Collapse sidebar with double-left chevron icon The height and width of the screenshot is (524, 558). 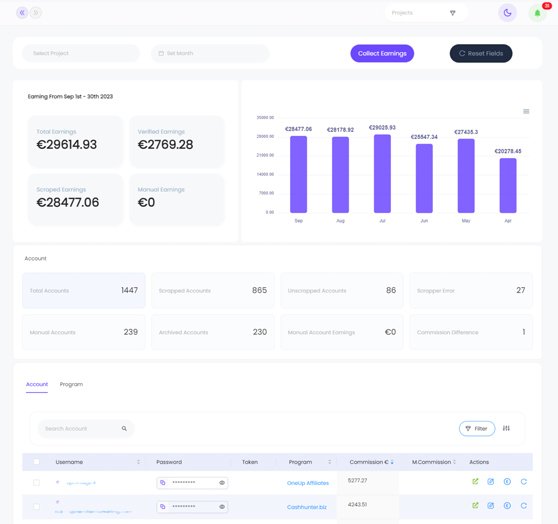[x=22, y=13]
